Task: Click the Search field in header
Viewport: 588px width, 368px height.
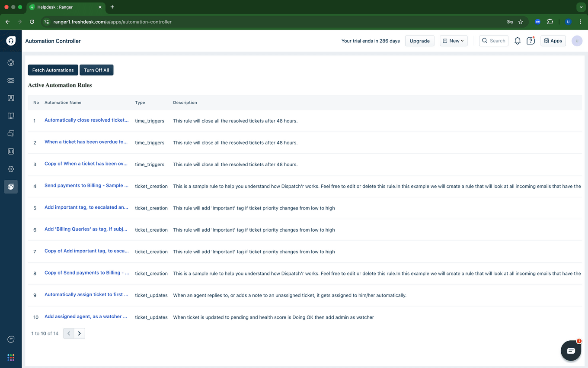Action: 494,41
